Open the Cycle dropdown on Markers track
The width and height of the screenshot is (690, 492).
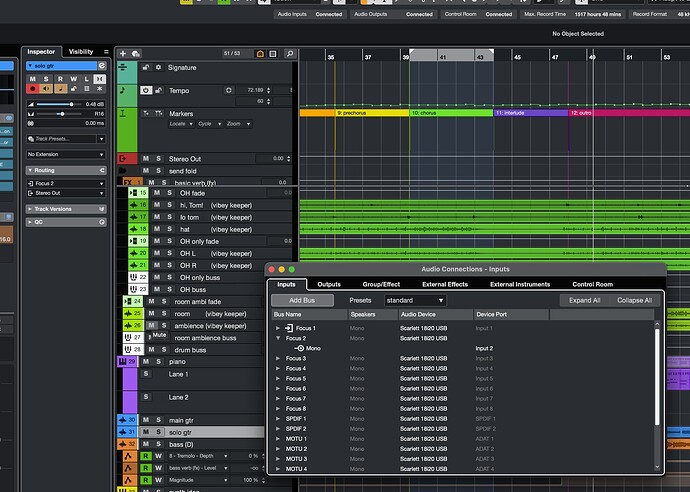(209, 124)
